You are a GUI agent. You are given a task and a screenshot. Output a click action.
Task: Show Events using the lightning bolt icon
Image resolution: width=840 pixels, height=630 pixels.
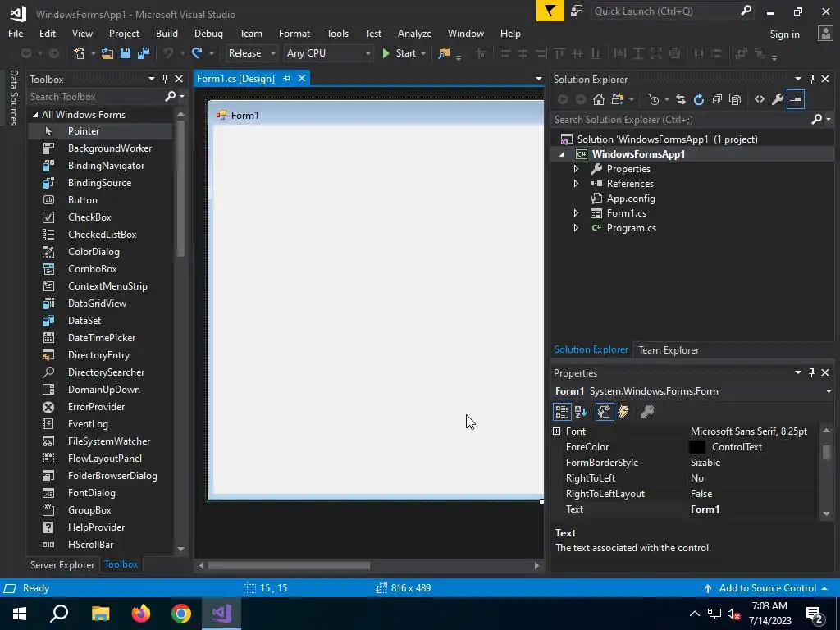click(623, 412)
